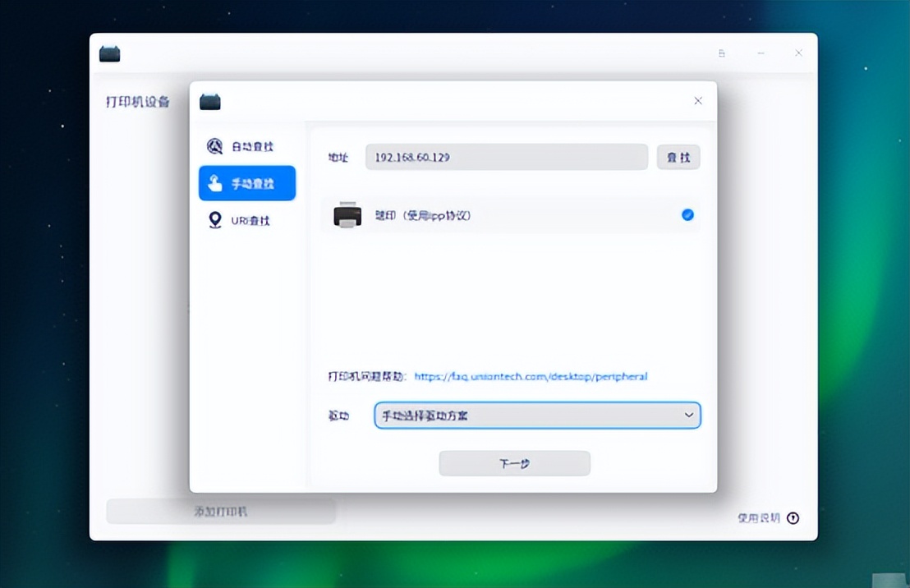Open the 使用说明 help circle icon
Image resolution: width=910 pixels, height=588 pixels.
tap(793, 518)
